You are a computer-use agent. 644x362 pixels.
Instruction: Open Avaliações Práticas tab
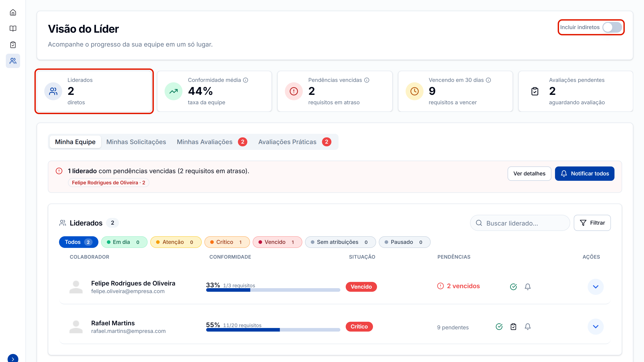pyautogui.click(x=295, y=142)
